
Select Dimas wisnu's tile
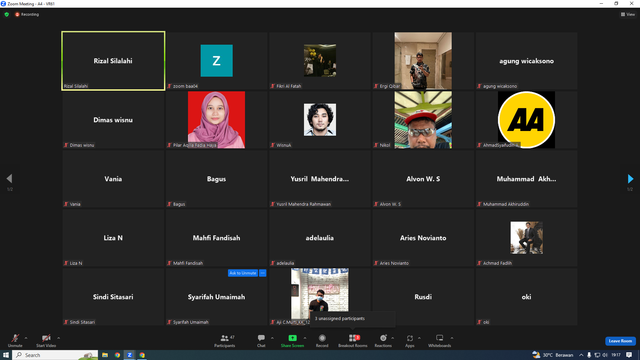pos(113,120)
